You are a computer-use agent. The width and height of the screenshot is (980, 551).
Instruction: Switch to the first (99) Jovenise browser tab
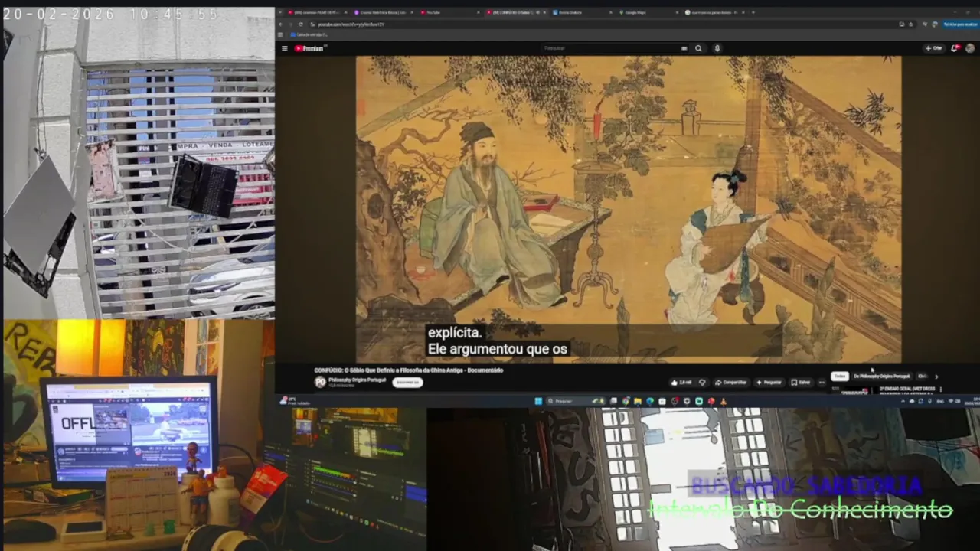tap(316, 12)
